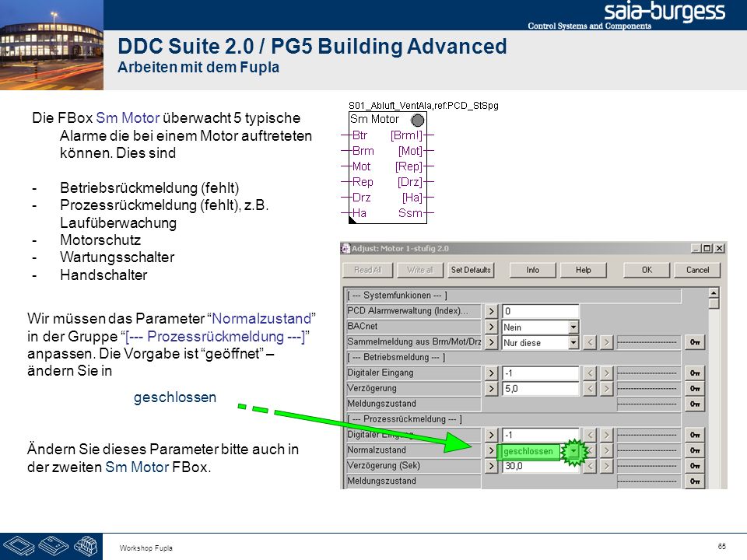This screenshot has height=560, width=747.
Task: Click key icon of Prozessrückmeldung Digitaler Eingang row
Action: point(695,435)
